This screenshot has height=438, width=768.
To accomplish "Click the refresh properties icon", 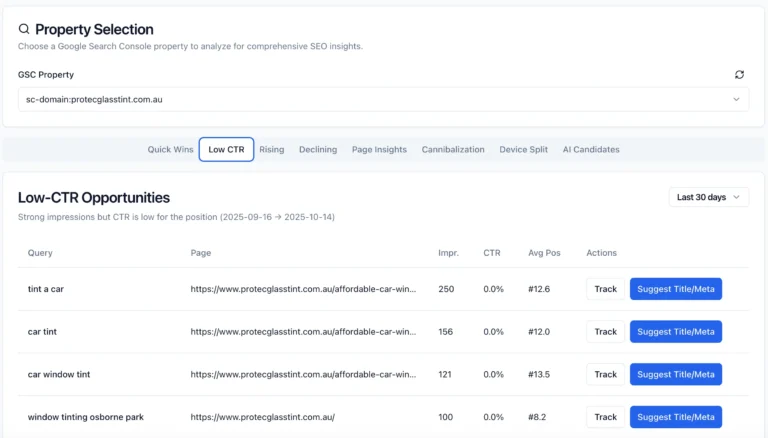I will (739, 75).
